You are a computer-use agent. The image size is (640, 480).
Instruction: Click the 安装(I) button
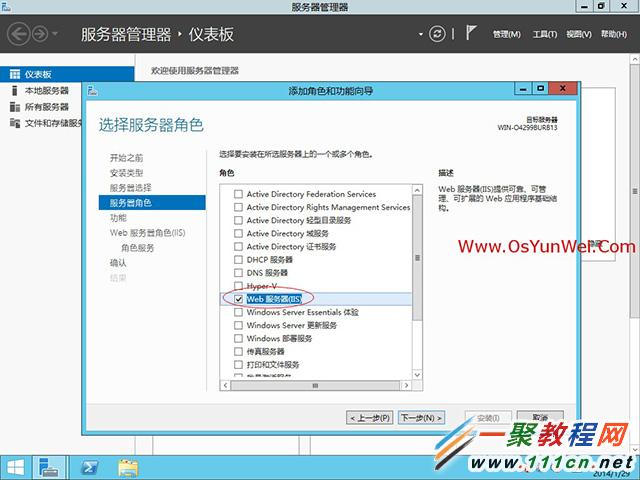point(488,418)
